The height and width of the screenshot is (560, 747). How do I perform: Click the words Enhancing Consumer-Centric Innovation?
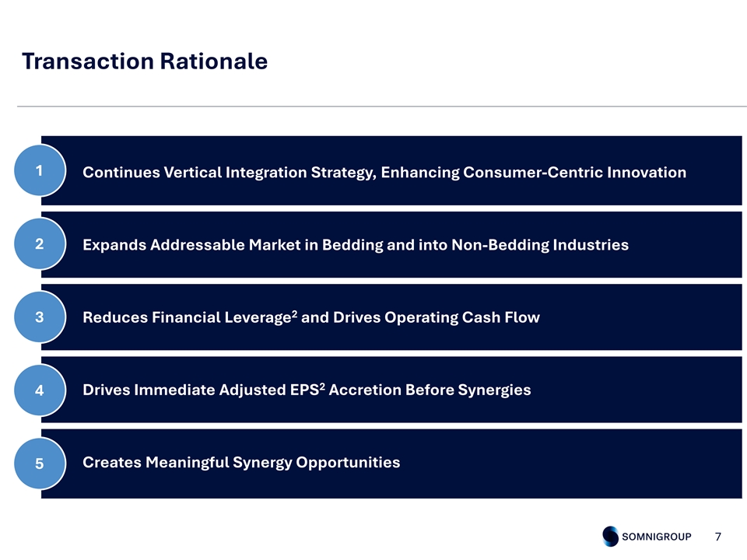534,173
